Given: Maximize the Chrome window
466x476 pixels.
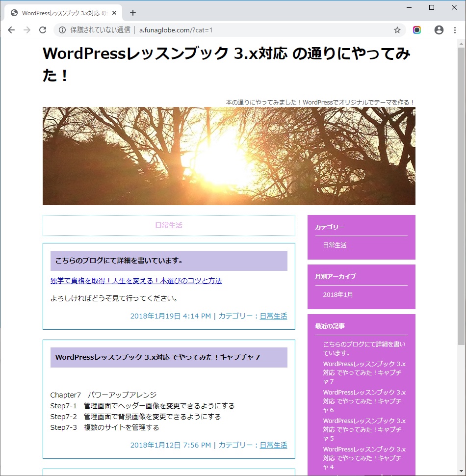Looking at the screenshot, I should 432,7.
